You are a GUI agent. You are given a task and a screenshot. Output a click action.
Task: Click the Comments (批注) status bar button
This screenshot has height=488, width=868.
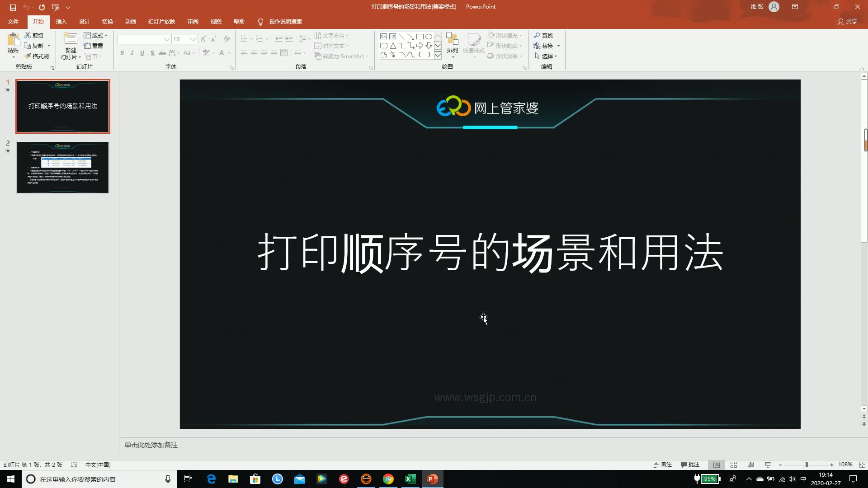[690, 465]
